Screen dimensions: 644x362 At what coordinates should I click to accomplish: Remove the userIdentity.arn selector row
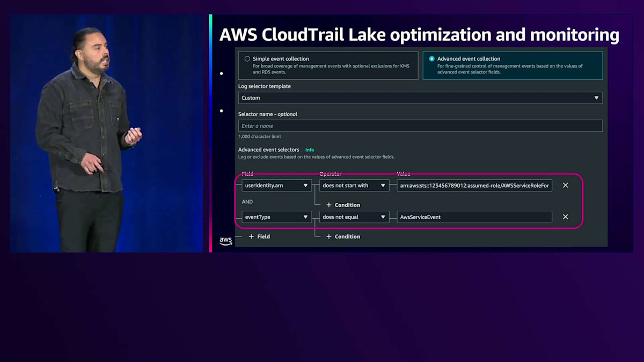[x=565, y=185]
